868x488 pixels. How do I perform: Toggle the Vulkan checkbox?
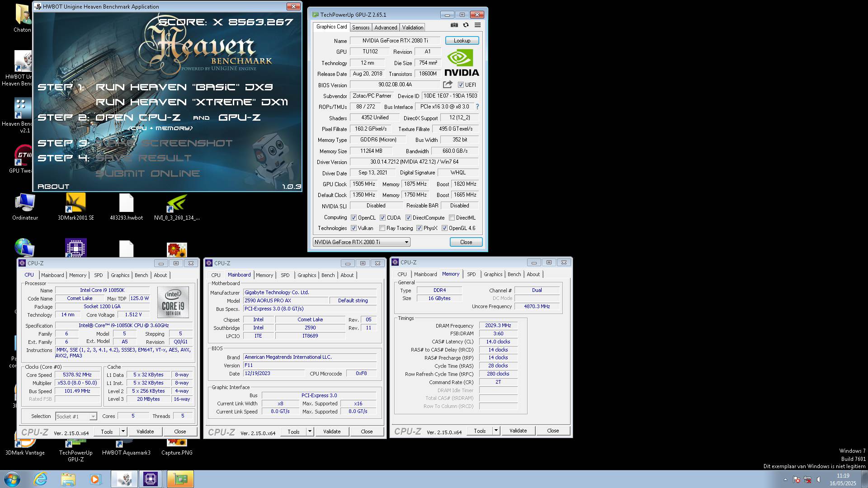pos(354,228)
